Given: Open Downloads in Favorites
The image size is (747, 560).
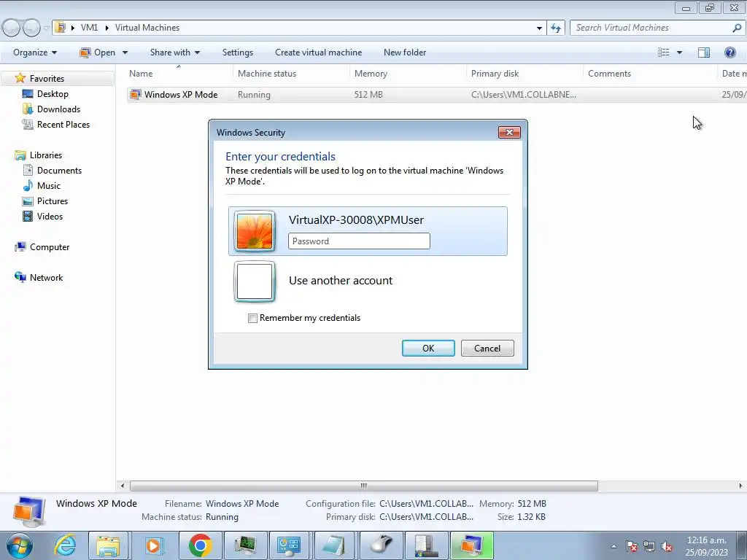Looking at the screenshot, I should point(58,109).
